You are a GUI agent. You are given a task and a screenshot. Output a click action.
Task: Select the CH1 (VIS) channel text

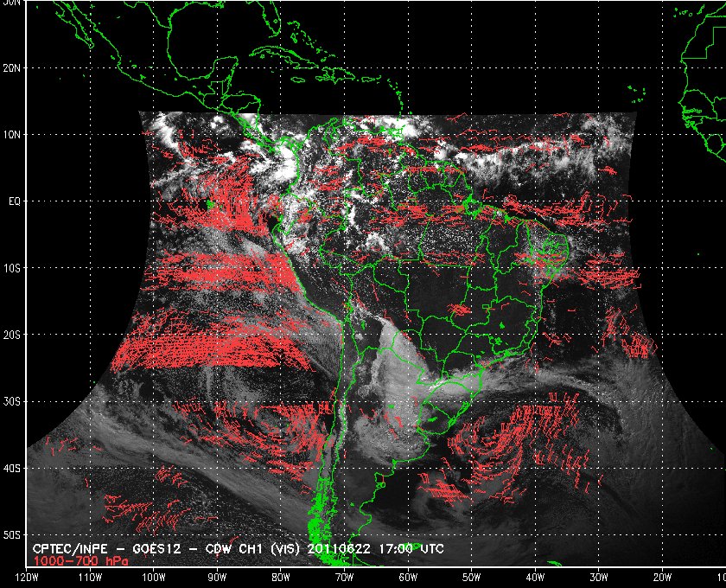coord(271,549)
